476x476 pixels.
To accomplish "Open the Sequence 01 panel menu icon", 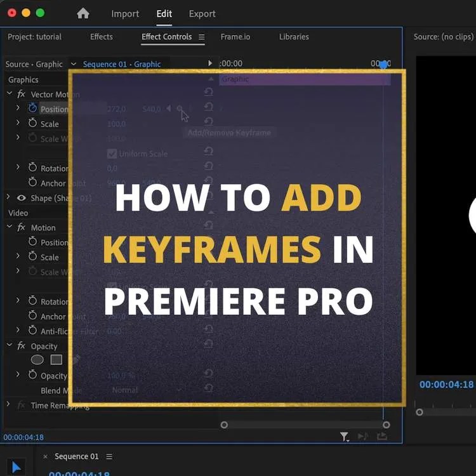I will (x=109, y=456).
